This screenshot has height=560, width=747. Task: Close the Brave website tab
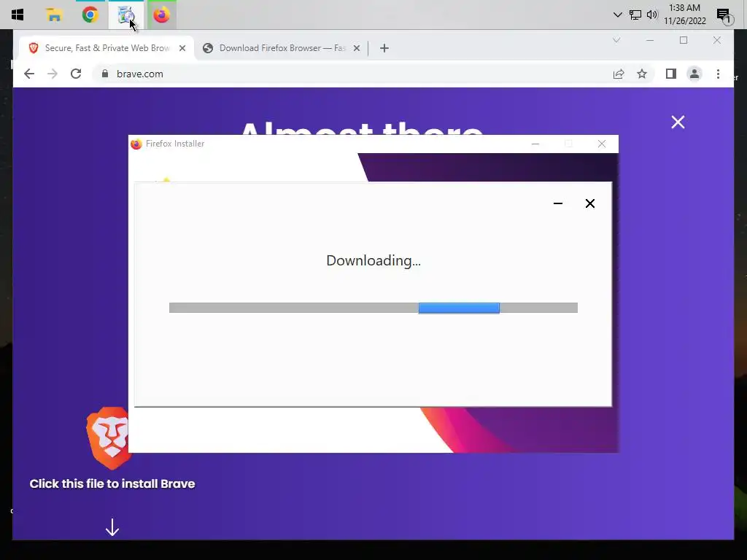(182, 48)
